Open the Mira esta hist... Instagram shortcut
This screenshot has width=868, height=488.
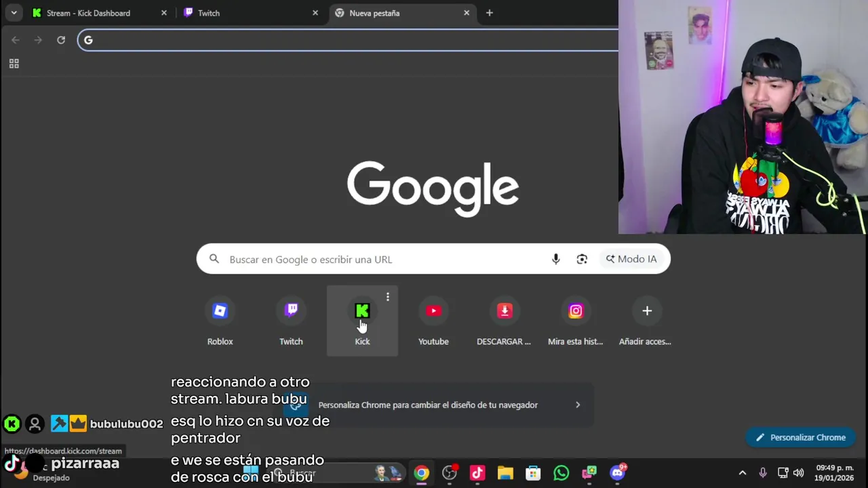click(x=576, y=321)
